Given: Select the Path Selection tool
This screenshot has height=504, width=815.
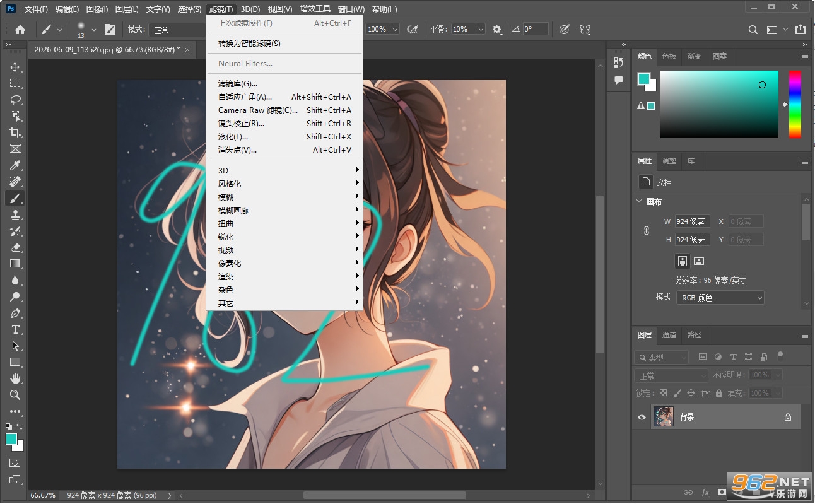Looking at the screenshot, I should tap(15, 346).
